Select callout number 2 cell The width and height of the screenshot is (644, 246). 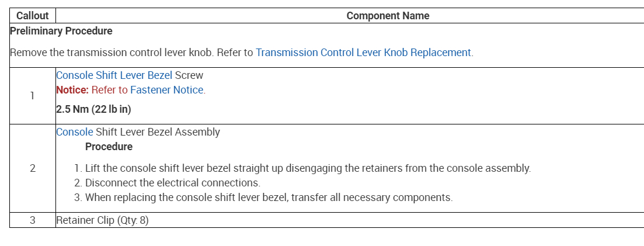[33, 168]
